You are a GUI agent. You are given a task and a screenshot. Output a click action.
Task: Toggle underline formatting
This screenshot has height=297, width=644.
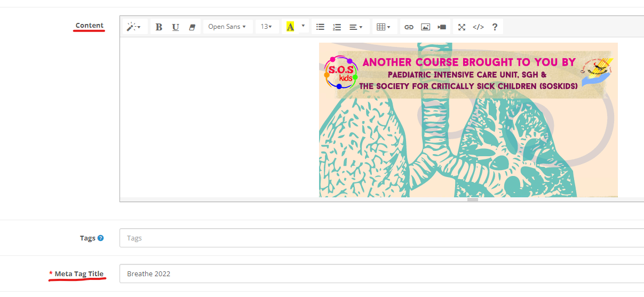176,27
